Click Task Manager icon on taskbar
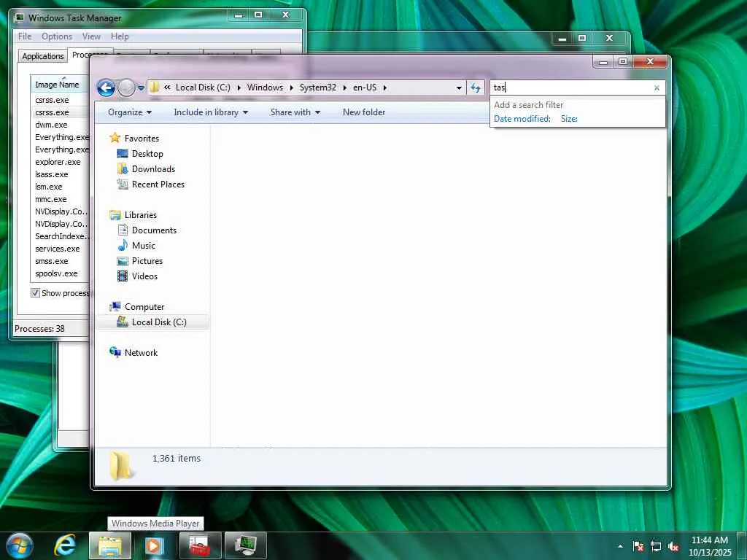 point(245,545)
